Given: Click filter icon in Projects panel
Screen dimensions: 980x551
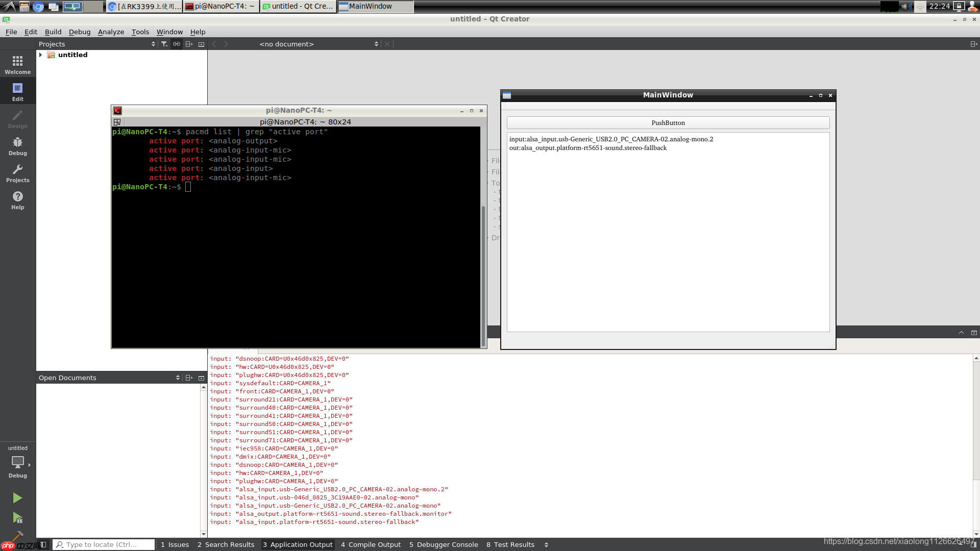Looking at the screenshot, I should click(164, 44).
